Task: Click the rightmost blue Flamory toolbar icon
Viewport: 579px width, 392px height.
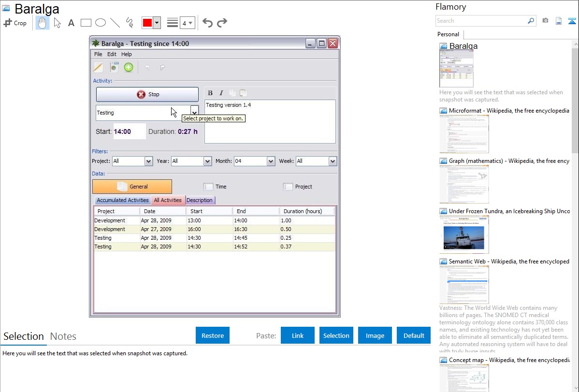Action: [x=572, y=21]
